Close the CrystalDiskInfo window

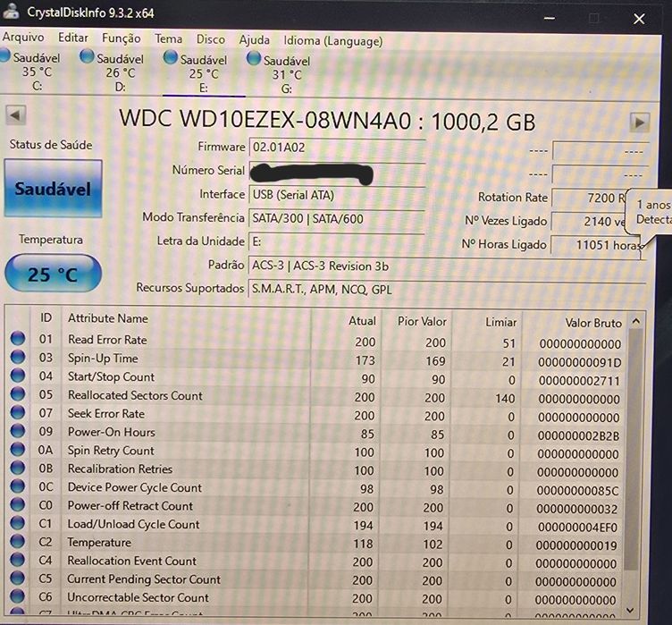[x=639, y=19]
